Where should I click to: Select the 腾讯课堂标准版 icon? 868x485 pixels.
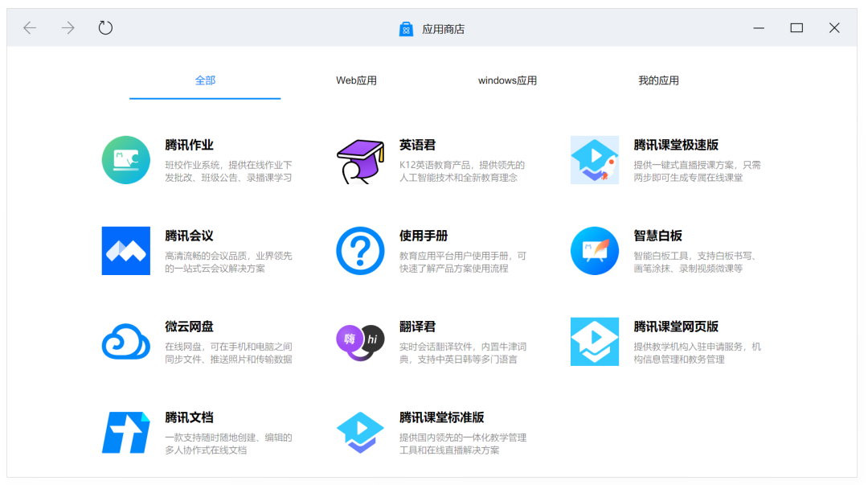click(x=359, y=433)
